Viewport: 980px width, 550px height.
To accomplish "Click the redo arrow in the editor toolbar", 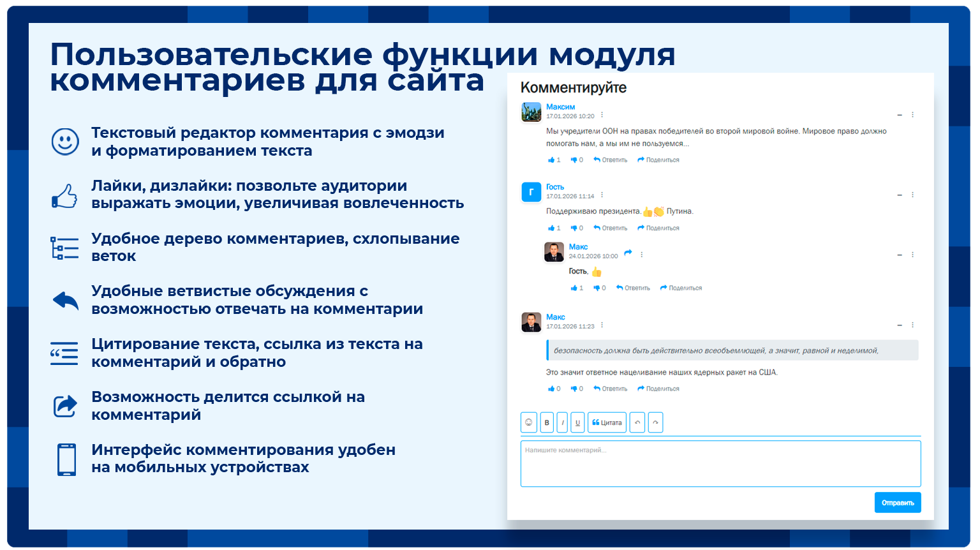I will [655, 422].
